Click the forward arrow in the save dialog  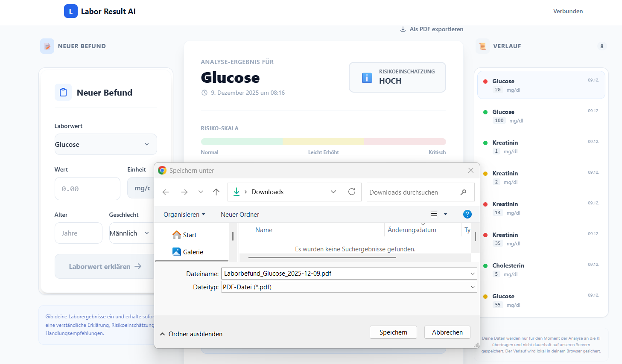point(184,192)
